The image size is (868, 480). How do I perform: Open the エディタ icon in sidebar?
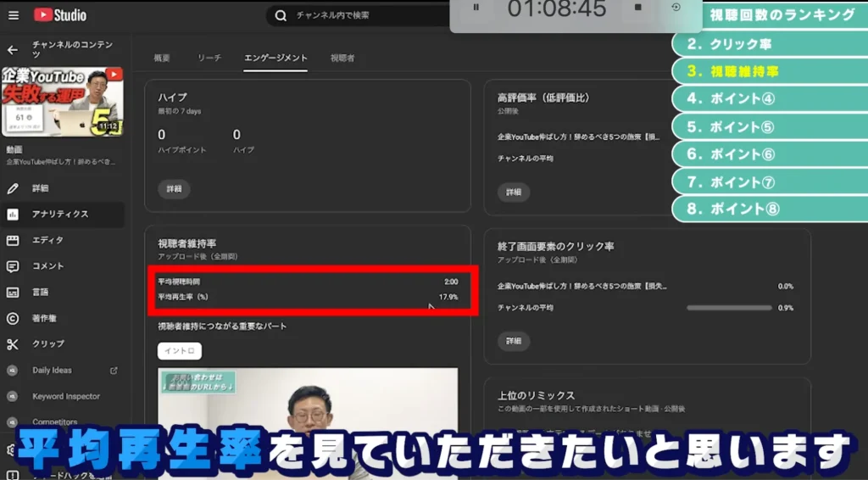pyautogui.click(x=13, y=240)
